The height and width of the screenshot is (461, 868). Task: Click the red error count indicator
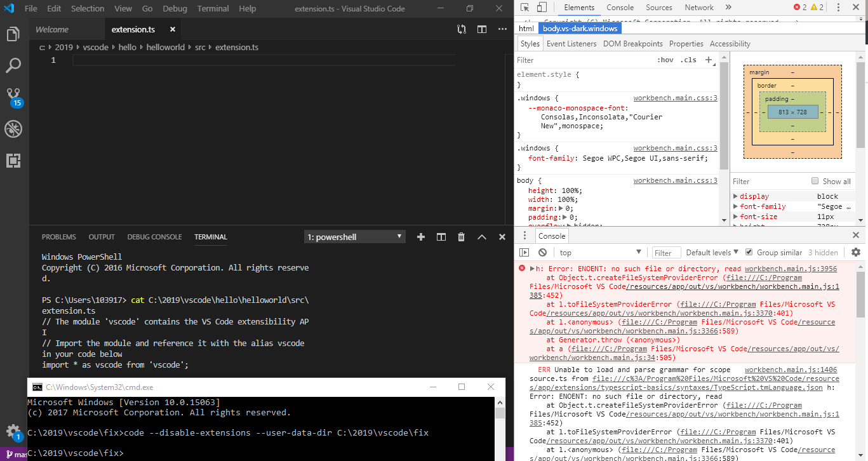click(x=800, y=8)
